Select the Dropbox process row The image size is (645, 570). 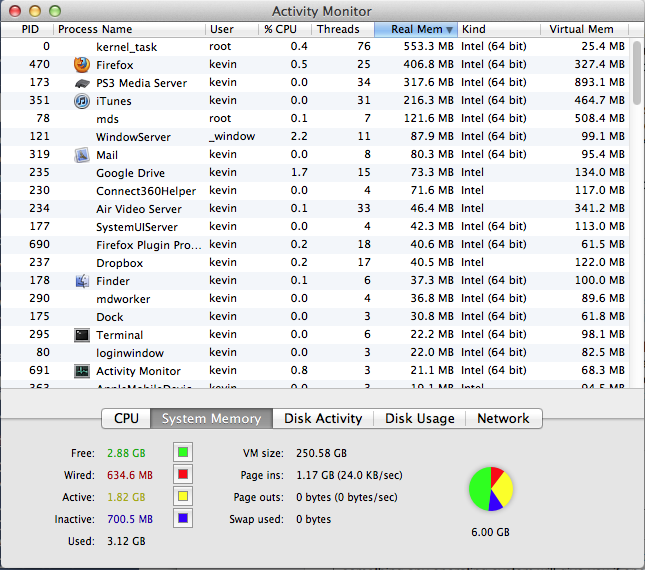(315, 263)
